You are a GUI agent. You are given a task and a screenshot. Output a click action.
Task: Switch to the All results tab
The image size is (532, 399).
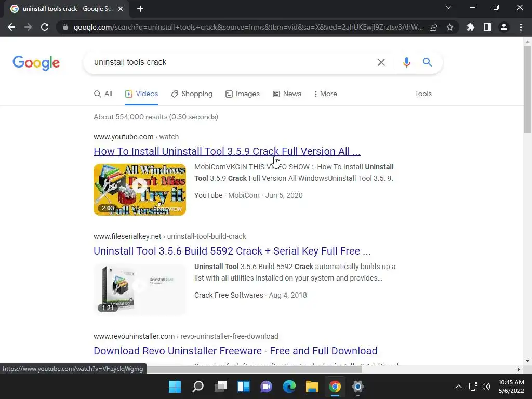103,94
